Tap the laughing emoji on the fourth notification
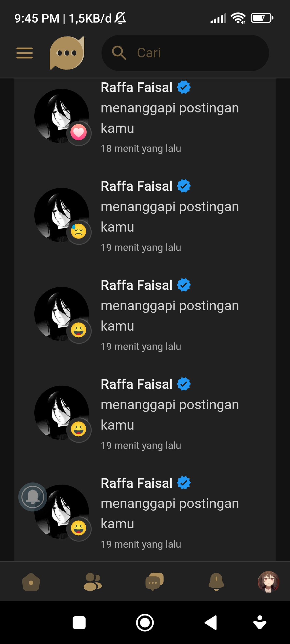This screenshot has width=290, height=644. coord(79,429)
